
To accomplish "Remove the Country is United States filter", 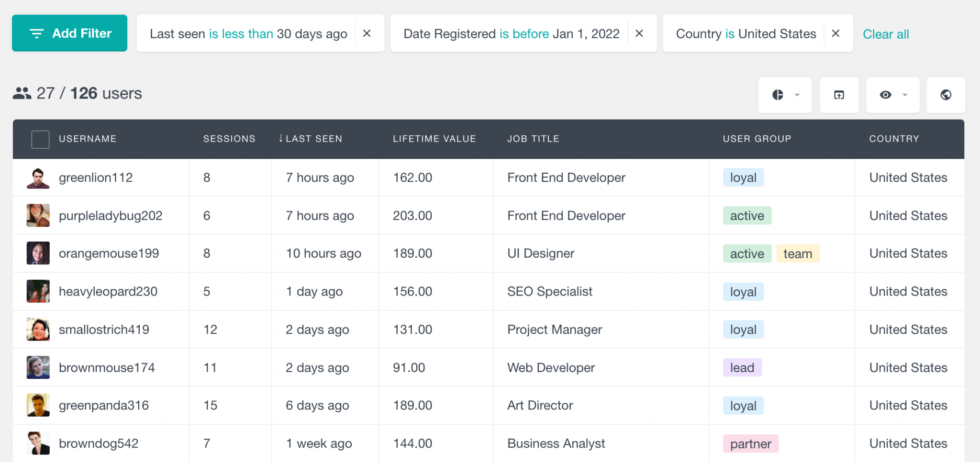I will (x=836, y=33).
